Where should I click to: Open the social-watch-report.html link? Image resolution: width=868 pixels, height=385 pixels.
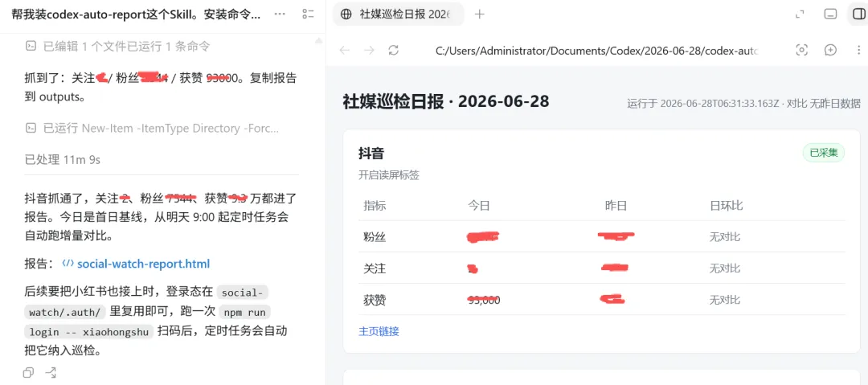[143, 264]
